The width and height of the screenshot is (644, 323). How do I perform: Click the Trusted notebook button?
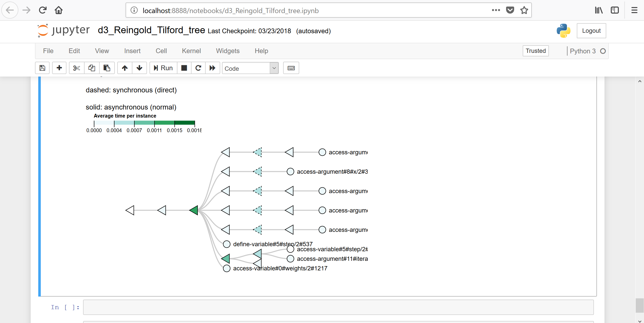pos(536,51)
